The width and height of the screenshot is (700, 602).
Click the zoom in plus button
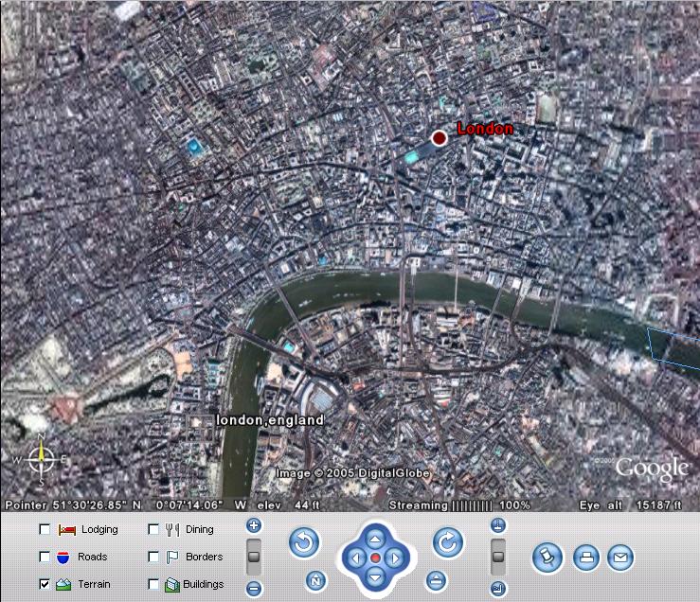254,525
